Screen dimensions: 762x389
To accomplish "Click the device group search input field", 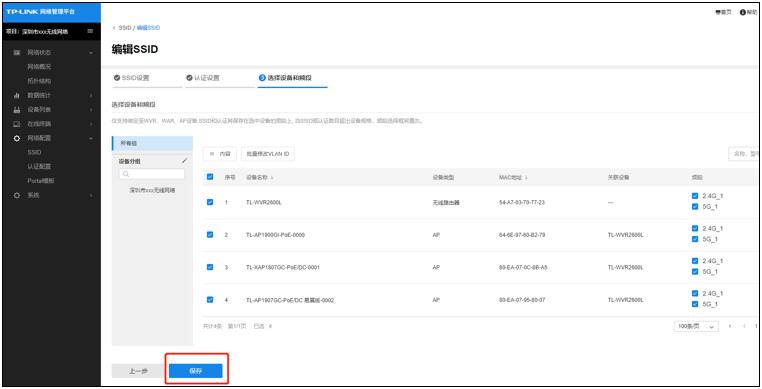I will coord(152,174).
